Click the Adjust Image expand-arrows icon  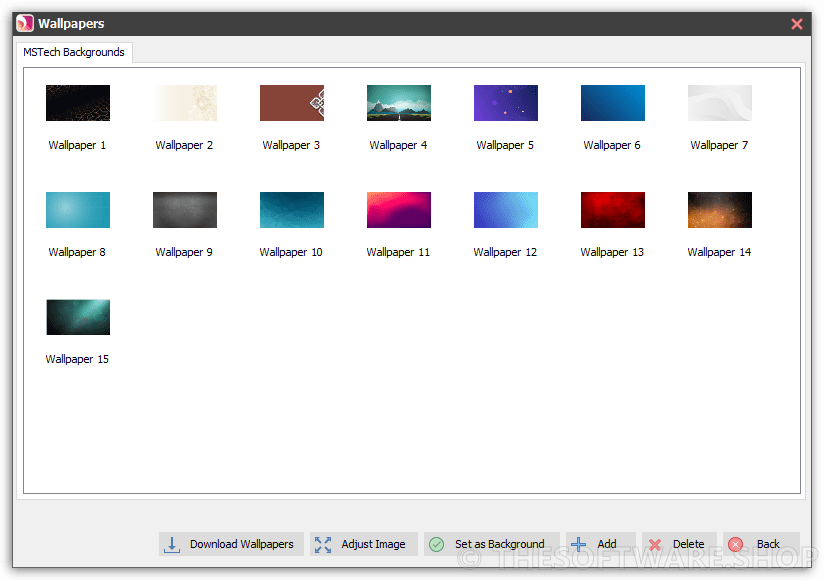pos(323,544)
